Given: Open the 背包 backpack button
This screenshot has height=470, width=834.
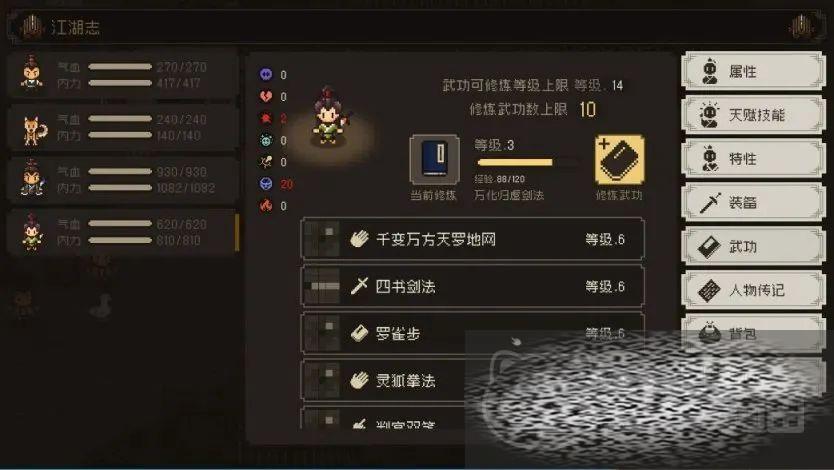Looking at the screenshot, I should coord(753,333).
